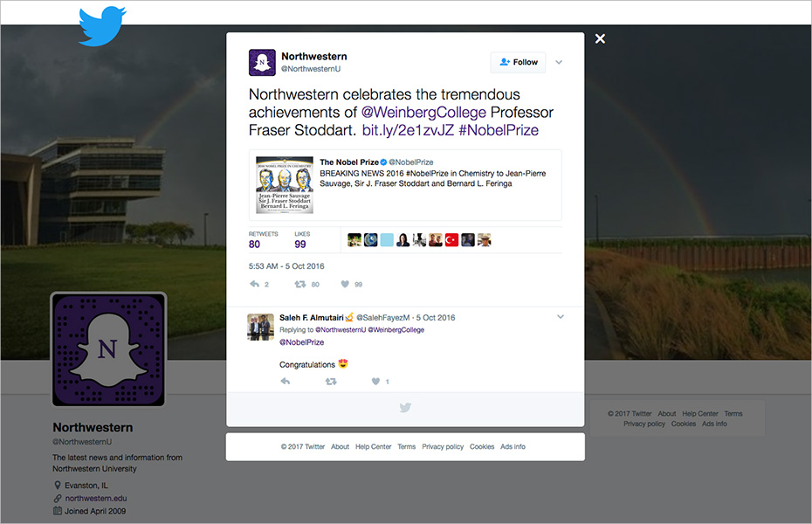812x524 pixels.
Task: Open Terms in the white popup footer
Action: click(x=407, y=447)
